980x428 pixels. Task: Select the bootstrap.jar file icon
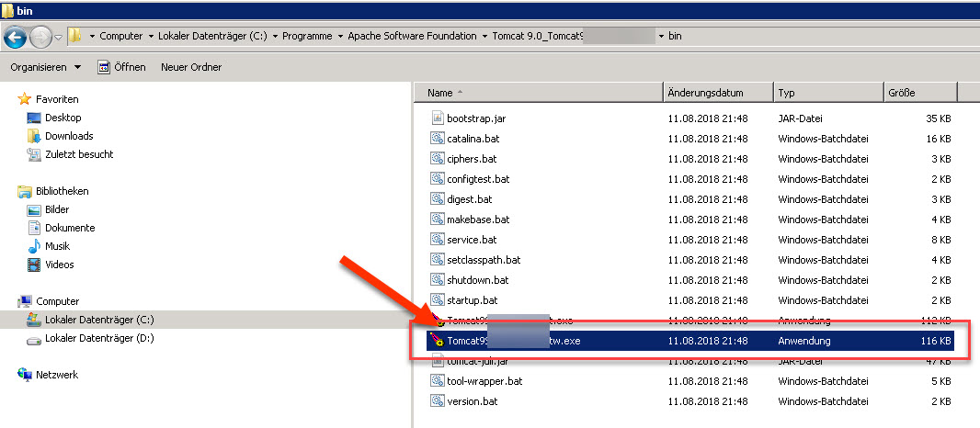437,118
